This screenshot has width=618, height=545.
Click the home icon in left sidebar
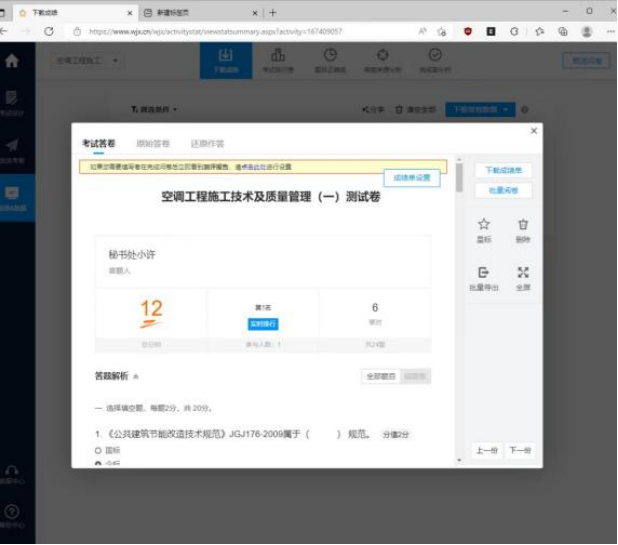pos(12,61)
